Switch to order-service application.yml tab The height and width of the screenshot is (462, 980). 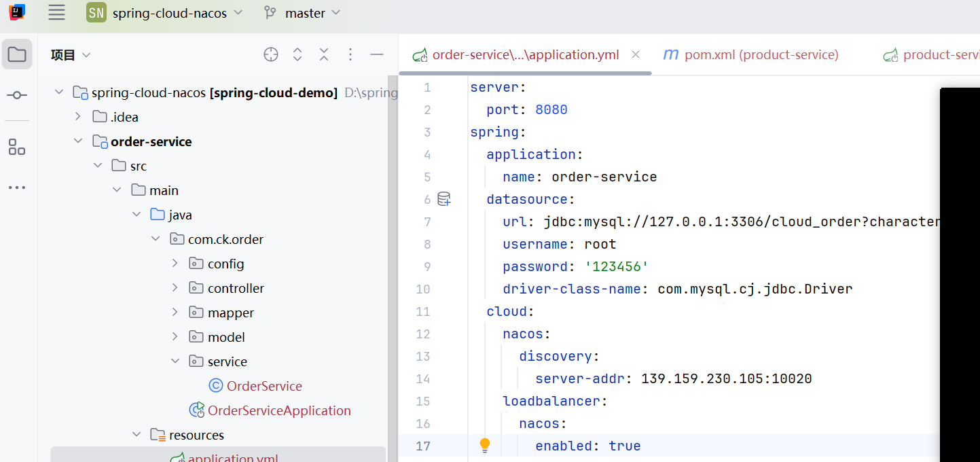click(526, 55)
